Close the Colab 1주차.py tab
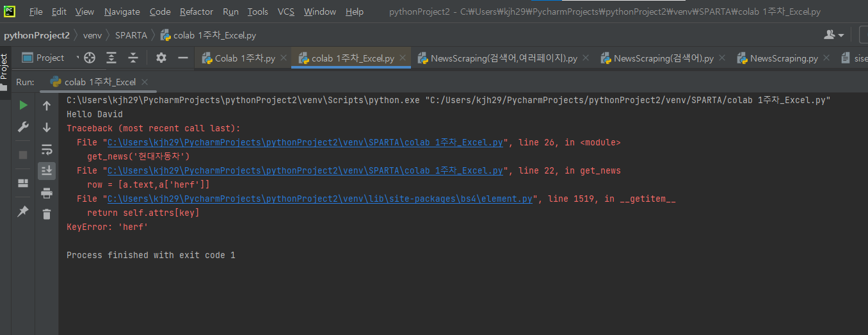This screenshot has width=868, height=335. point(283,58)
